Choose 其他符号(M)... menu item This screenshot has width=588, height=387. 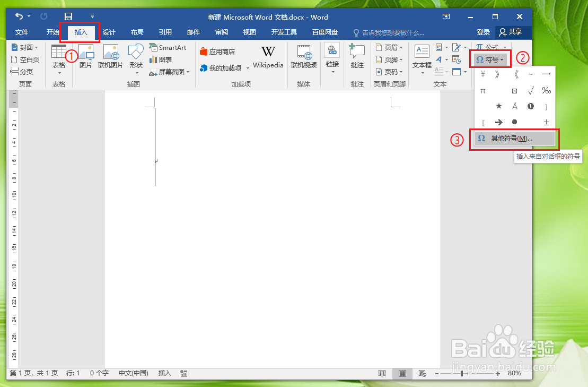514,139
